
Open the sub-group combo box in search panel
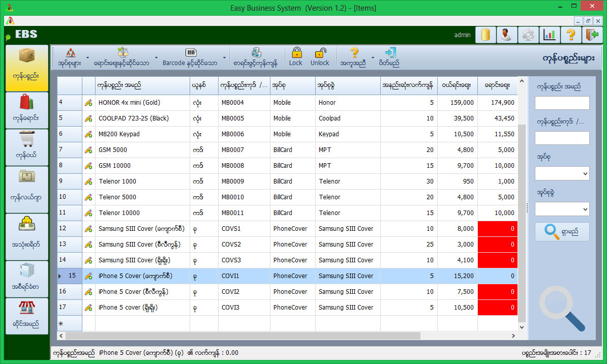click(x=562, y=209)
